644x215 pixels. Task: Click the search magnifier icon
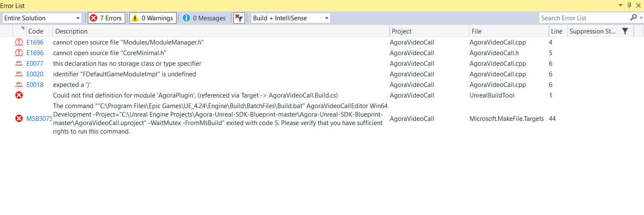point(633,17)
